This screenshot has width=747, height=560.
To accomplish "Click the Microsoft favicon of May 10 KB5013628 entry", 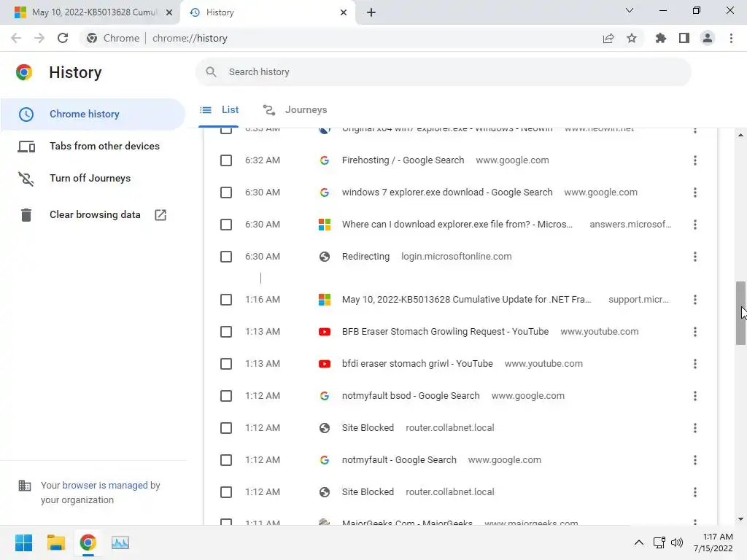I will pos(325,300).
